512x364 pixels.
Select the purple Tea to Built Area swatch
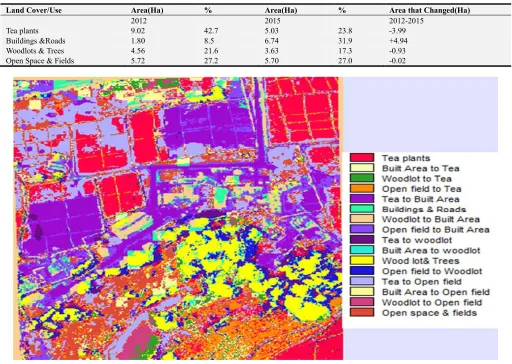(362, 199)
